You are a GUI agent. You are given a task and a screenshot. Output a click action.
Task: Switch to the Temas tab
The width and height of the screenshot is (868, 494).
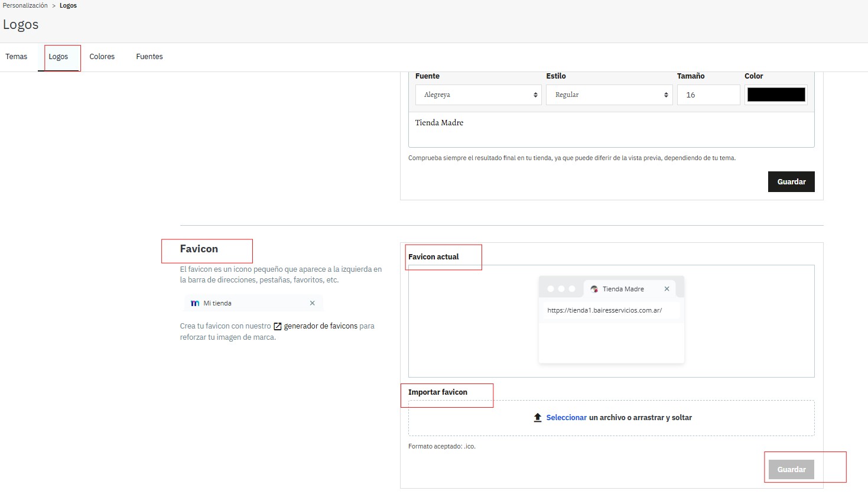click(x=17, y=57)
